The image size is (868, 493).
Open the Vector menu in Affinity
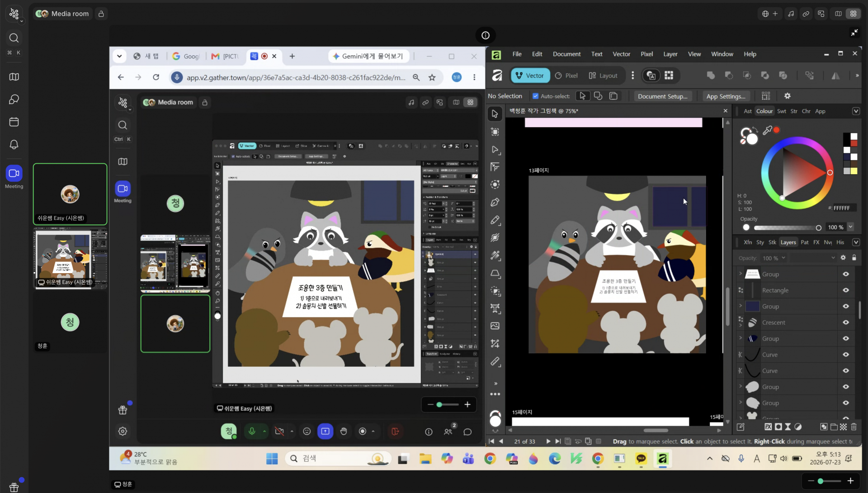pos(621,54)
